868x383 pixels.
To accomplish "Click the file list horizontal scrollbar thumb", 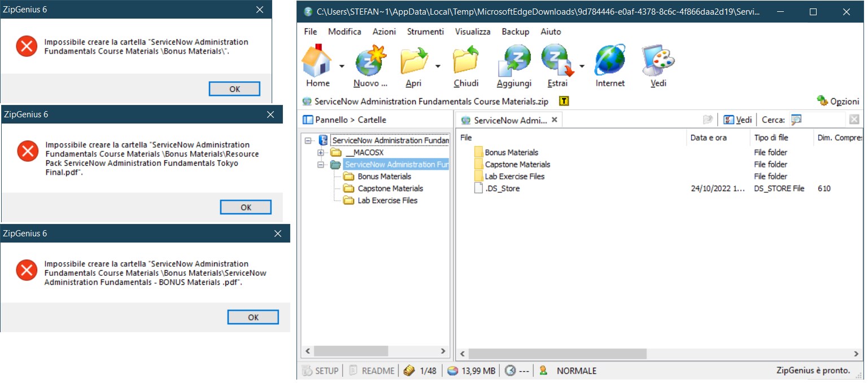I will pos(557,354).
